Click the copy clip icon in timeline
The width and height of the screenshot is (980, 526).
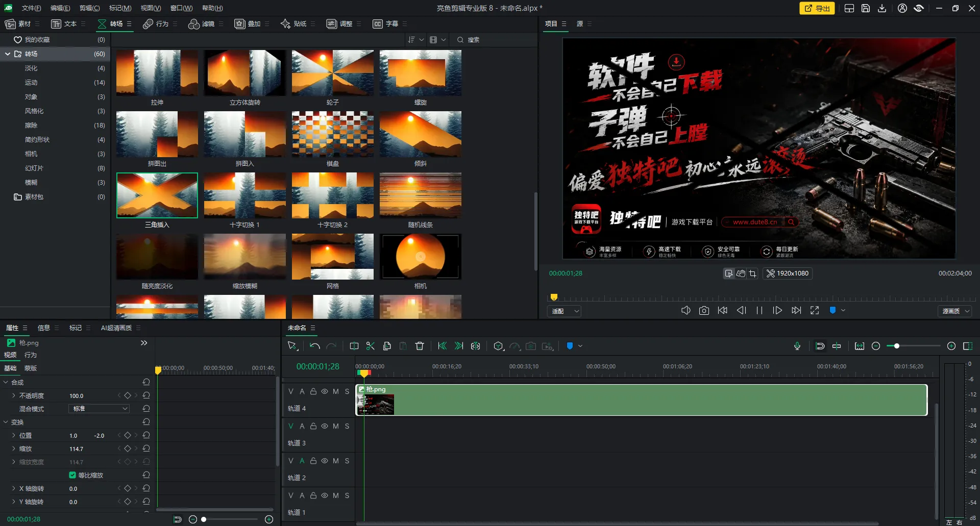(387, 346)
